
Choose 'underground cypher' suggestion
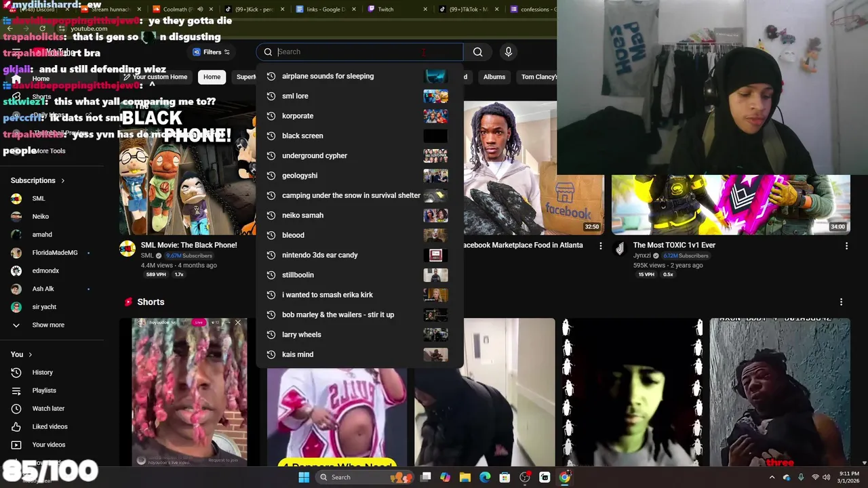[x=359, y=156]
